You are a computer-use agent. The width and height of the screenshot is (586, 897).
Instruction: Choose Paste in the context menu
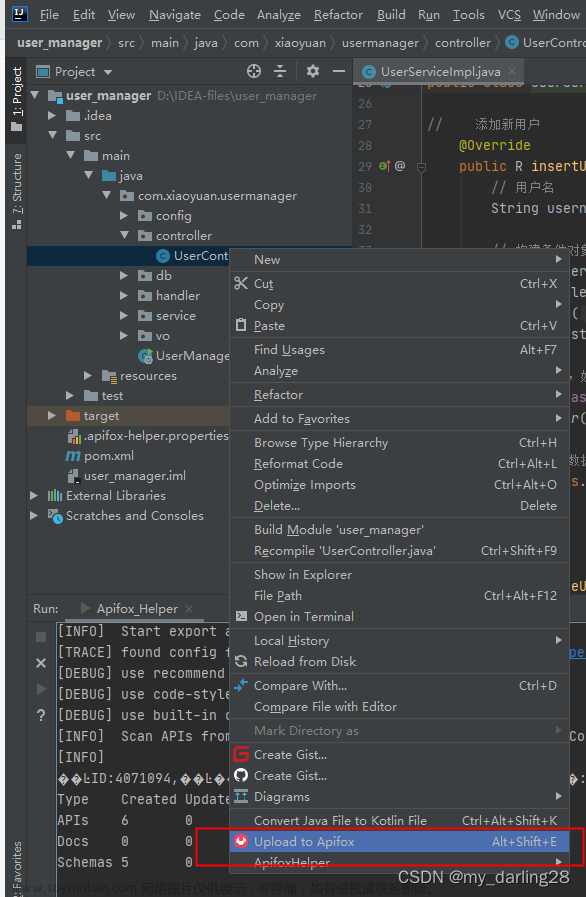pyautogui.click(x=399, y=326)
